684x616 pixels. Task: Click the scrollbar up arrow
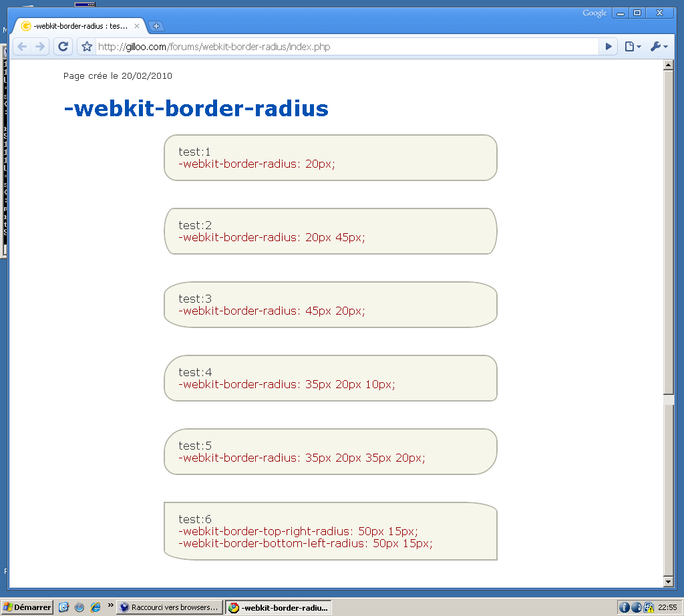tap(668, 65)
